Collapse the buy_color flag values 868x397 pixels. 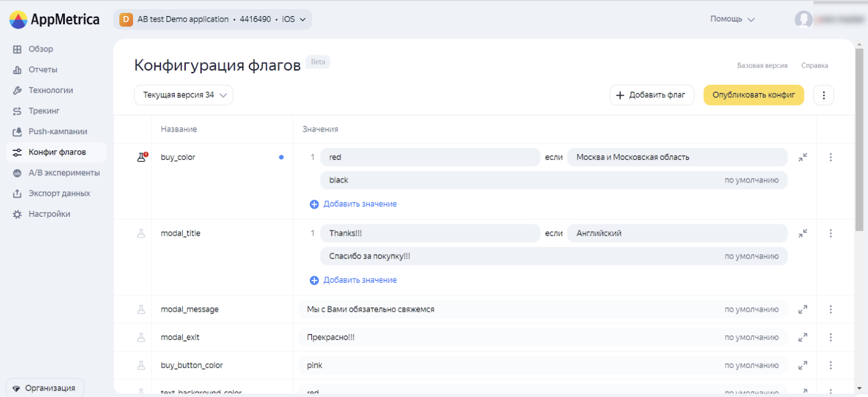[803, 157]
